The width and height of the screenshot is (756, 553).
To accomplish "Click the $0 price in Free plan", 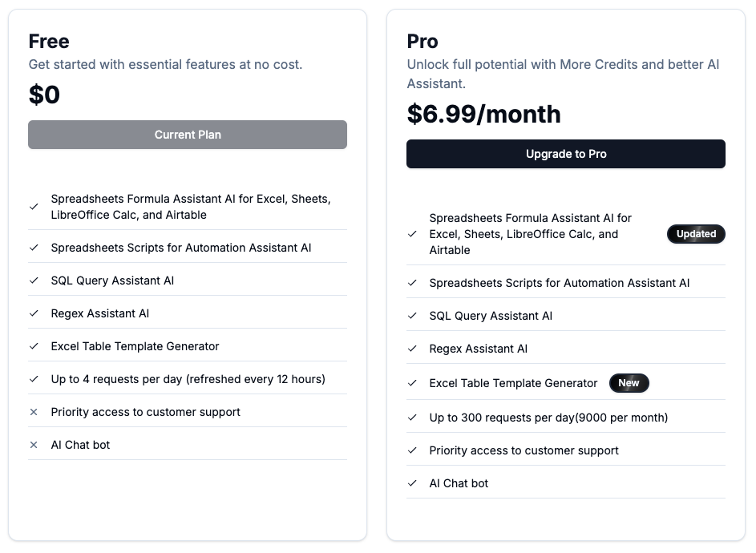I will pos(45,95).
